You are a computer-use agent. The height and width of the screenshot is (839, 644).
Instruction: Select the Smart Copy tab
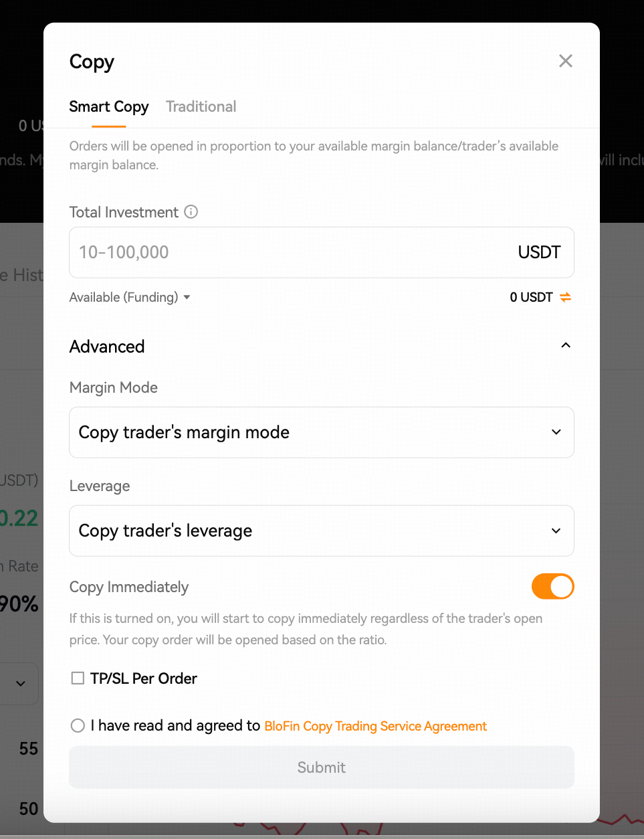tap(109, 106)
